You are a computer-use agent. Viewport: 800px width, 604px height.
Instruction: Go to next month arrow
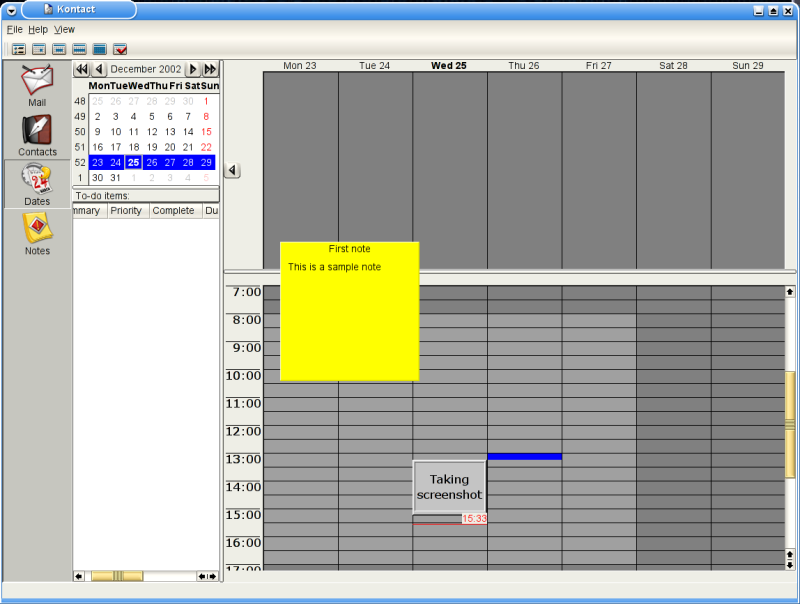pos(193,69)
